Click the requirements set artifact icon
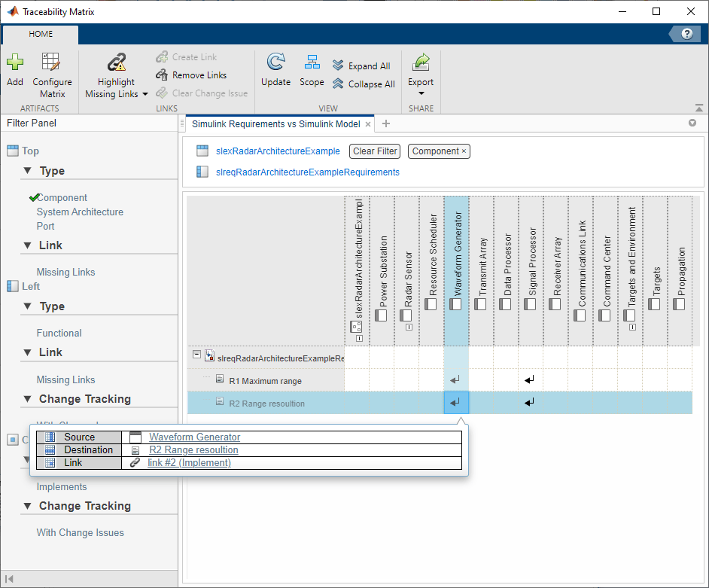This screenshot has height=588, width=709. 202,172
